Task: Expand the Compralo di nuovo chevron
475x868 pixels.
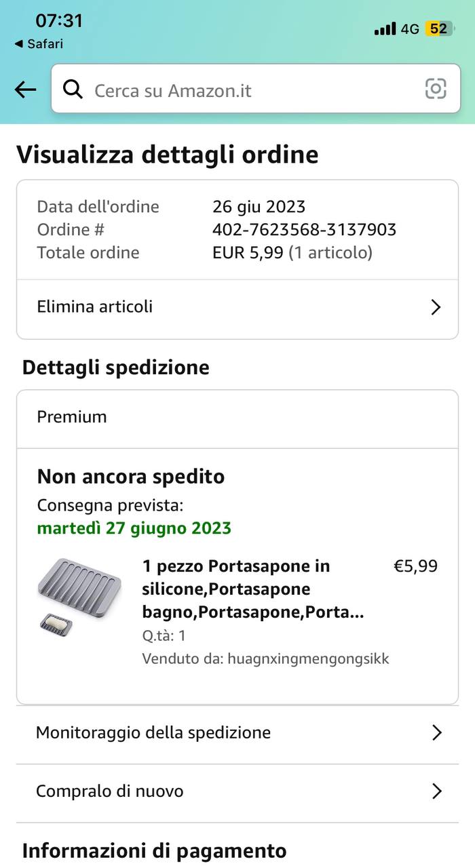Action: (x=437, y=791)
